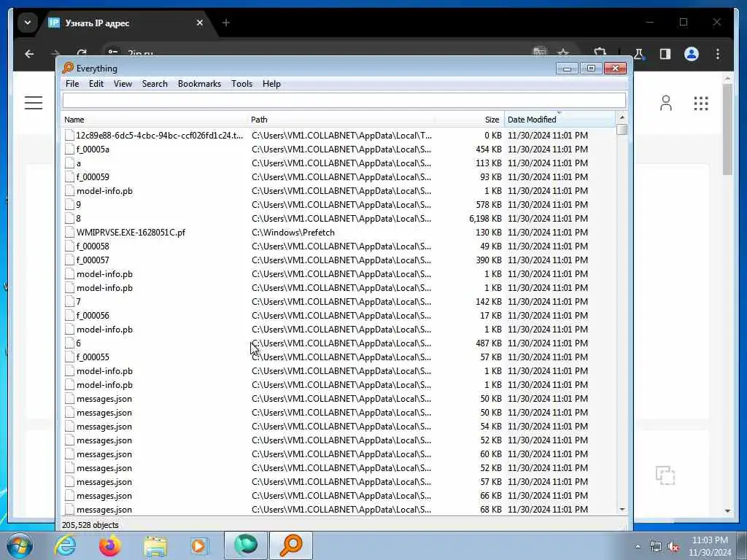Open the hamburger menu on 2ip page
This screenshot has height=560, width=747.
pyautogui.click(x=34, y=103)
